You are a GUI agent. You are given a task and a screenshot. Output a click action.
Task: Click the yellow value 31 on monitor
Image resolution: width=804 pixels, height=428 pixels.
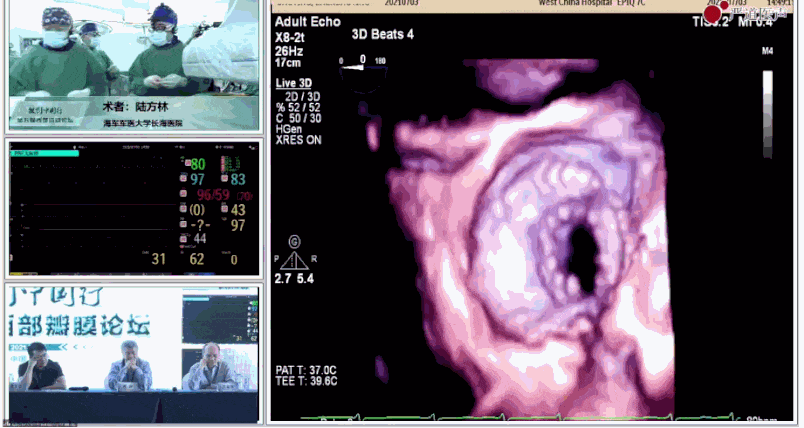coord(158,259)
